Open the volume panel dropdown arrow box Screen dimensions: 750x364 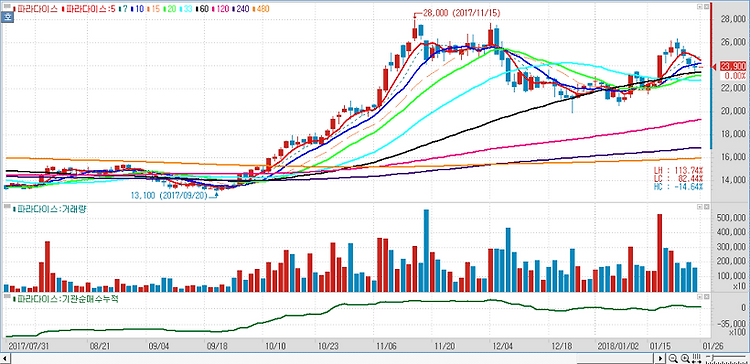699,207
